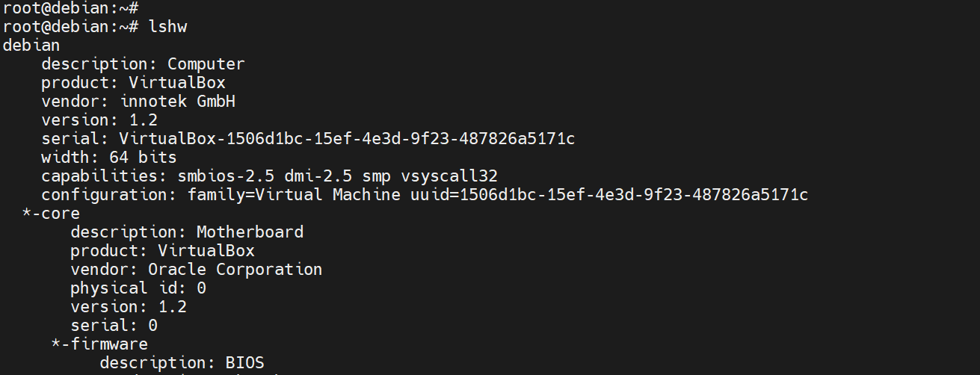Image resolution: width=980 pixels, height=375 pixels.
Task: Click the 'description: Motherboard' line
Action: [187, 232]
